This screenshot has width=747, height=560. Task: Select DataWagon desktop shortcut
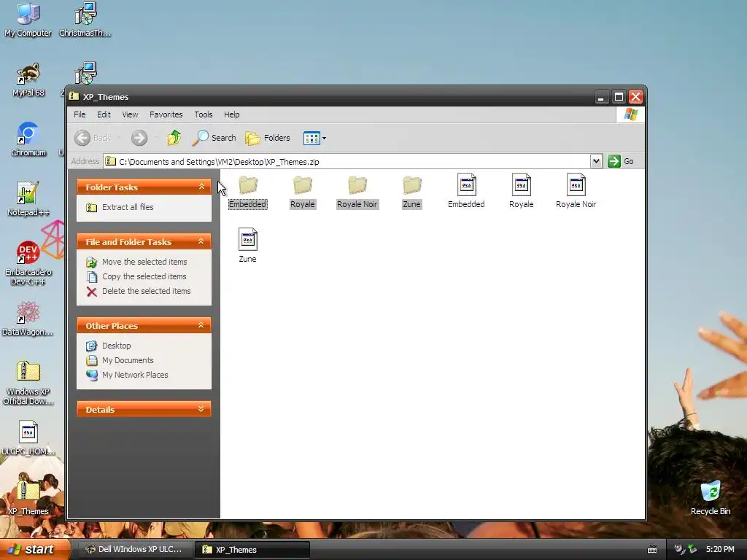pyautogui.click(x=28, y=319)
